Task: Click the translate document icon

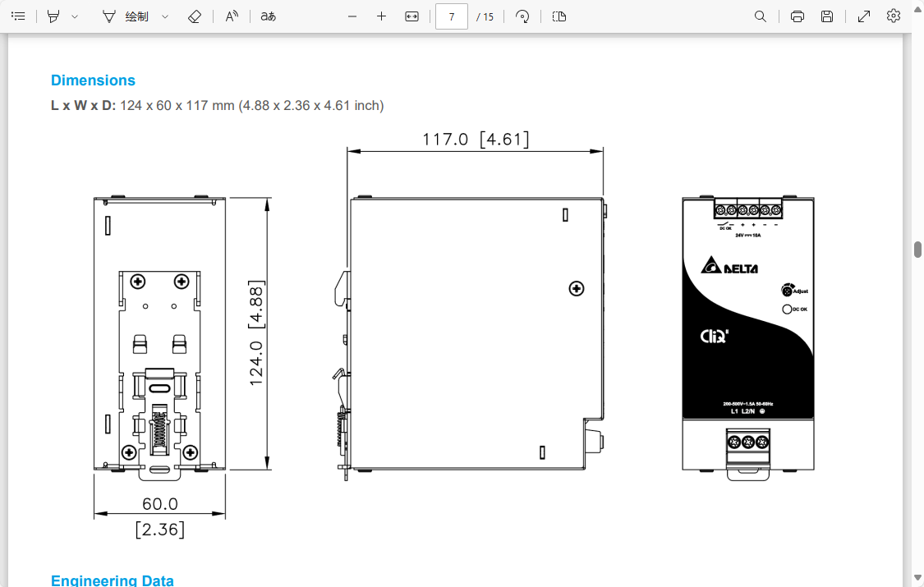Action: pos(268,16)
